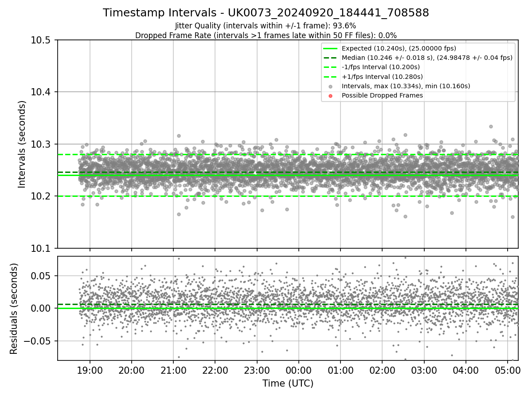Image resolution: width=532 pixels, height=399 pixels.
Task: Click the gray dot marker beside Intervals legend entry
Action: click(330, 86)
